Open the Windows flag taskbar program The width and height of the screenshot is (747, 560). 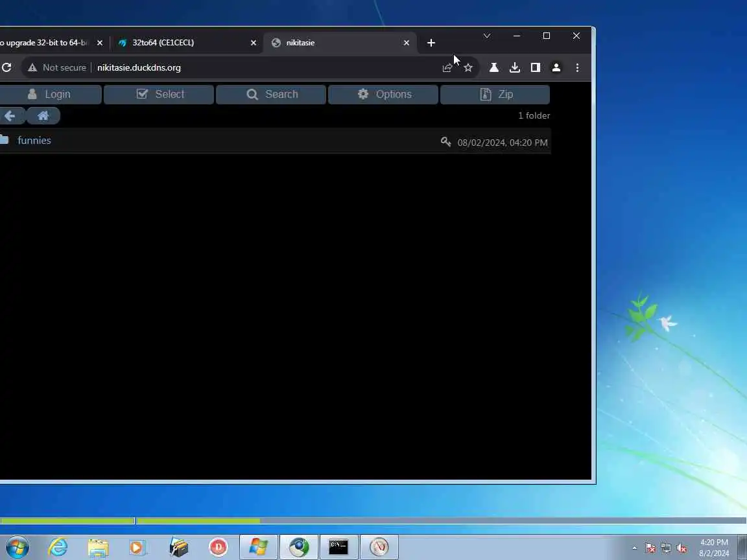(x=258, y=547)
